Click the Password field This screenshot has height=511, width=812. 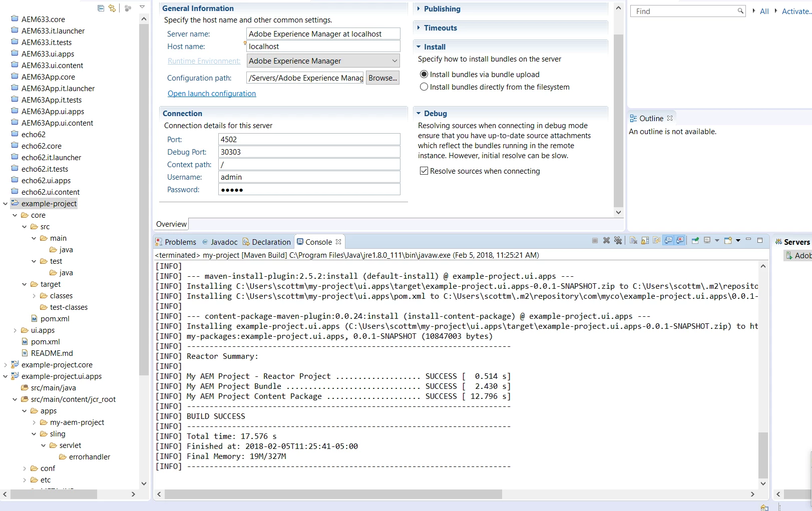[309, 189]
